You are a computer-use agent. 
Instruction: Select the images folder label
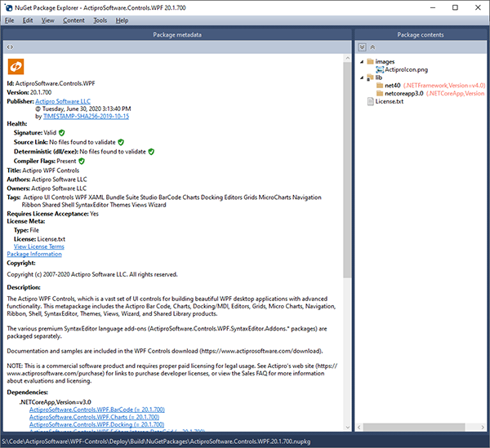click(385, 61)
